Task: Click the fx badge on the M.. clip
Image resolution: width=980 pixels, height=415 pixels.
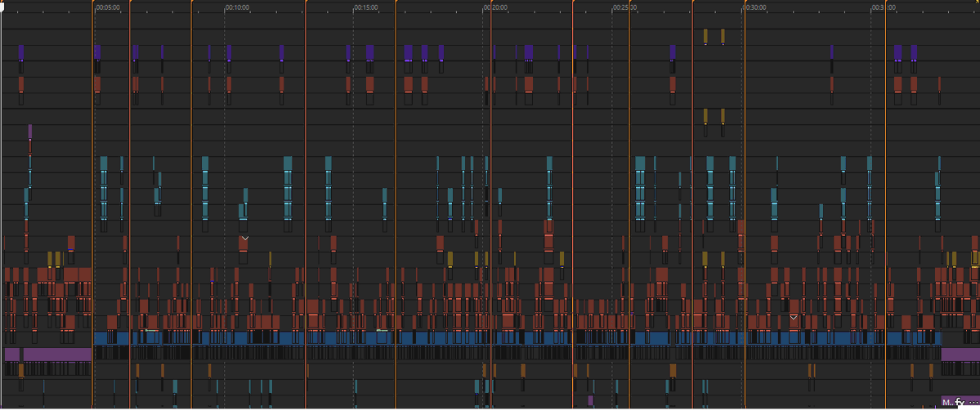Action: click(x=960, y=403)
